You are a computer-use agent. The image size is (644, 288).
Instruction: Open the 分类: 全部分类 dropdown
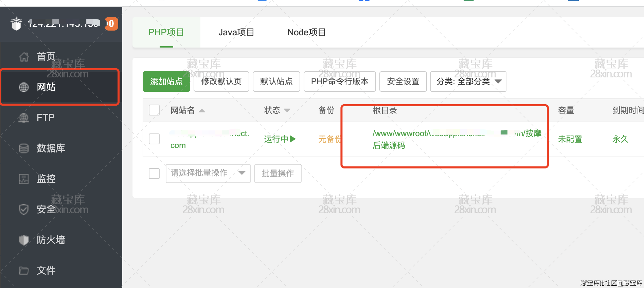pyautogui.click(x=468, y=82)
